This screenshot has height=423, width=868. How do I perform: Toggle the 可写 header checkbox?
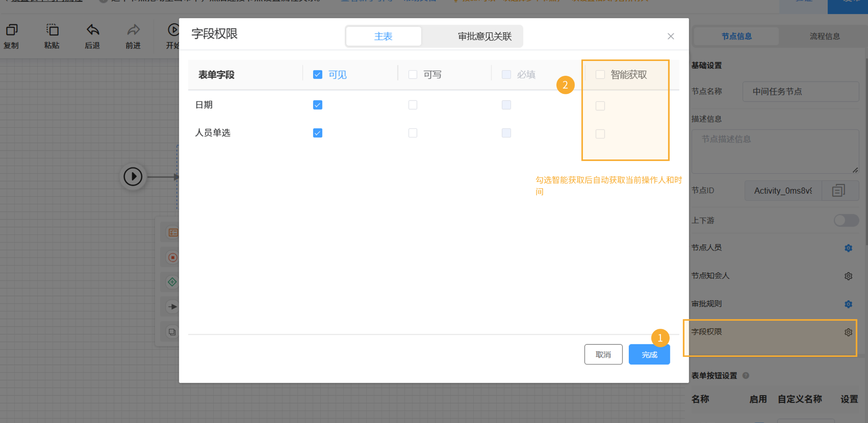[412, 74]
